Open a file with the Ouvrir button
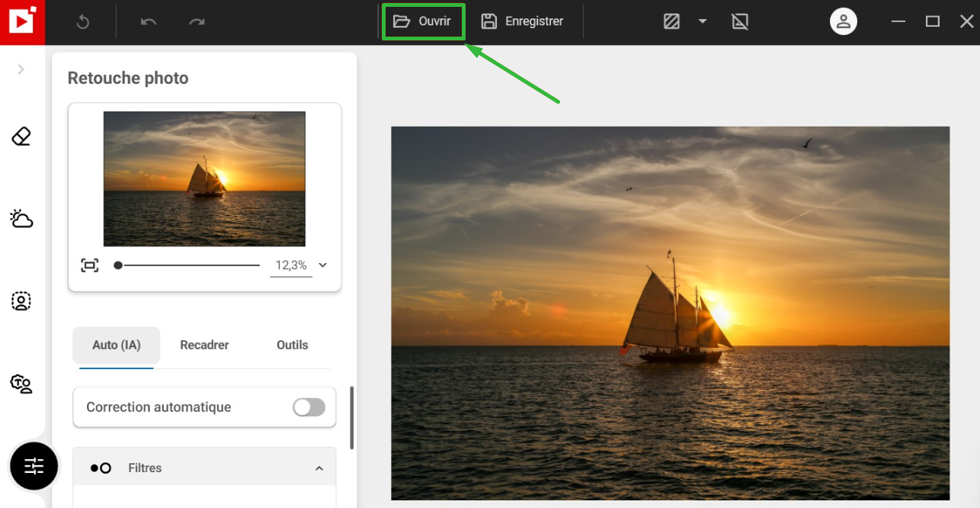 click(x=423, y=21)
